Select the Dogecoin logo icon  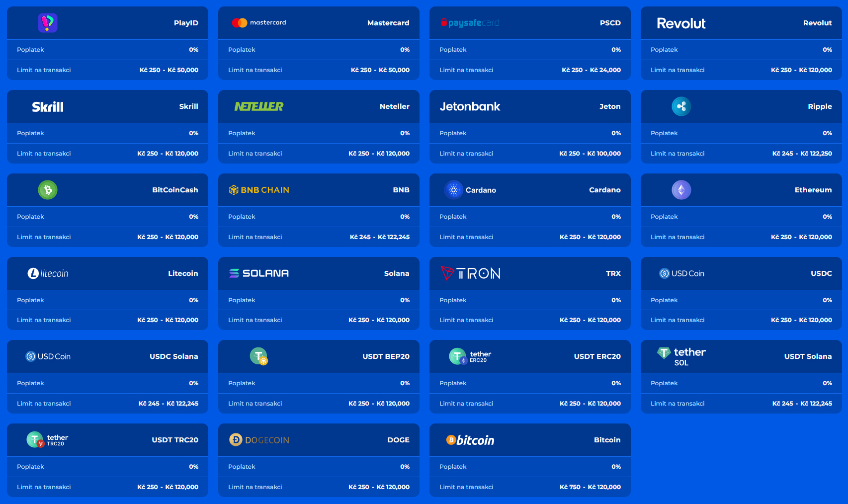tap(259, 439)
